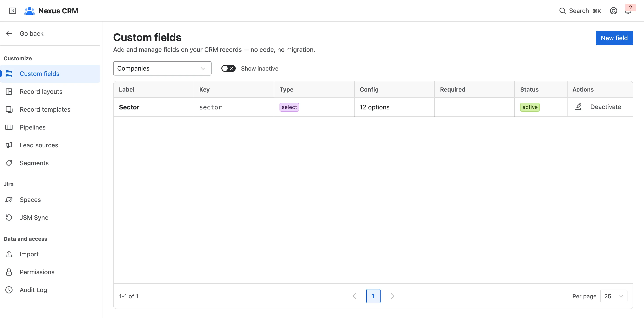Click the Permissions lock icon
This screenshot has height=318, width=644.
coord(9,272)
